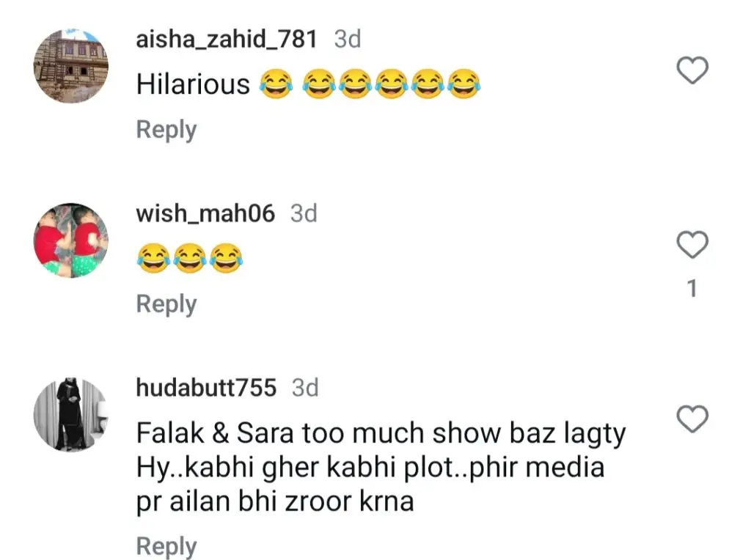Image resolution: width=751 pixels, height=560 pixels.
Task: Open wish_mah06's profile picture avatar
Action: tap(71, 240)
